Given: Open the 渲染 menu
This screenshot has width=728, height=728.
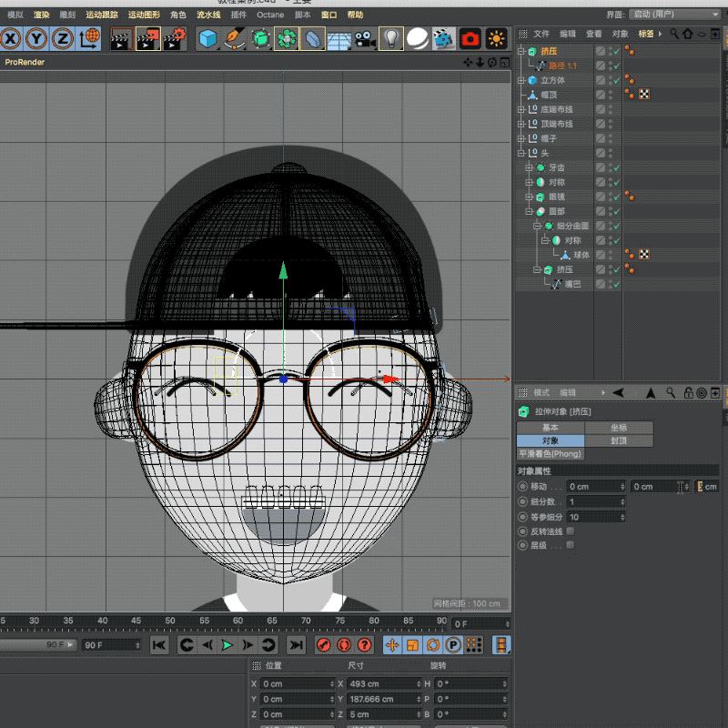Looking at the screenshot, I should point(41,15).
